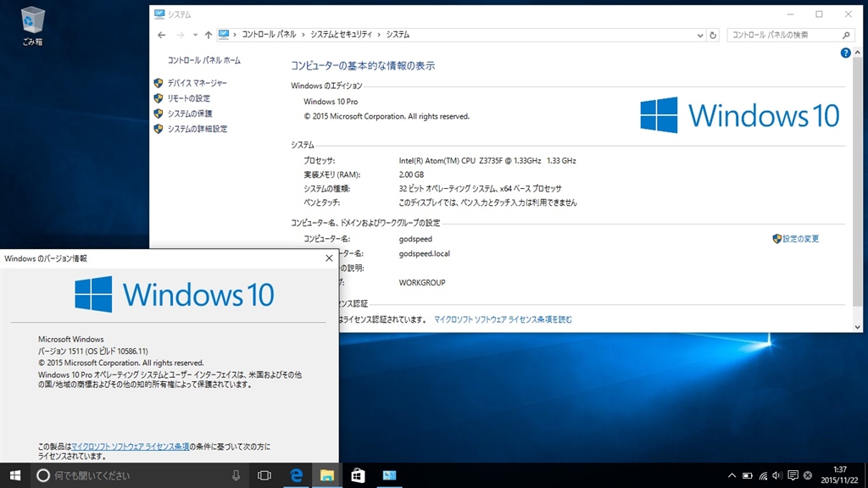
Task: Click the search magnifier icon
Action: 846,35
